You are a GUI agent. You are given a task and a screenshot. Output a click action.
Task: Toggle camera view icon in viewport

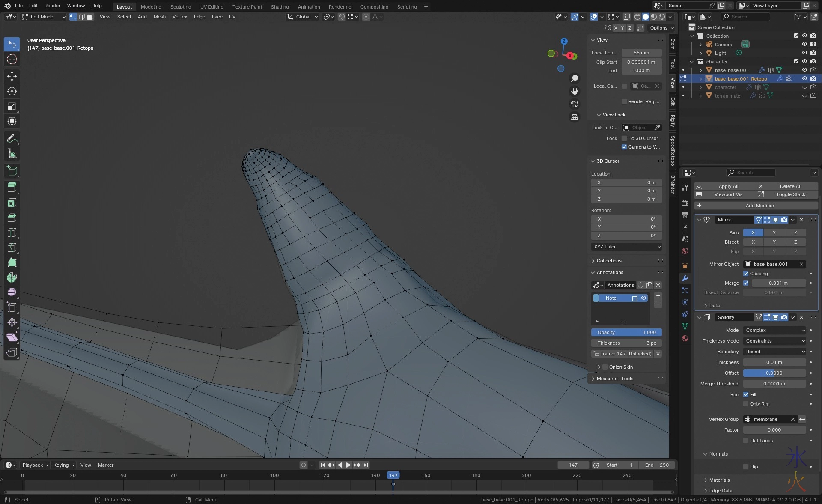pos(575,104)
